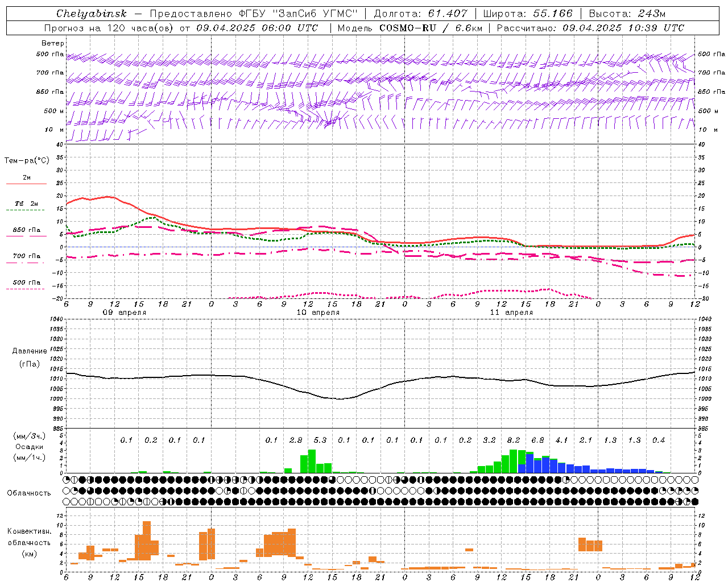Viewport: 728px width, 582px height.
Task: Click the 'Долгота: 61.407' value
Action: pyautogui.click(x=420, y=14)
